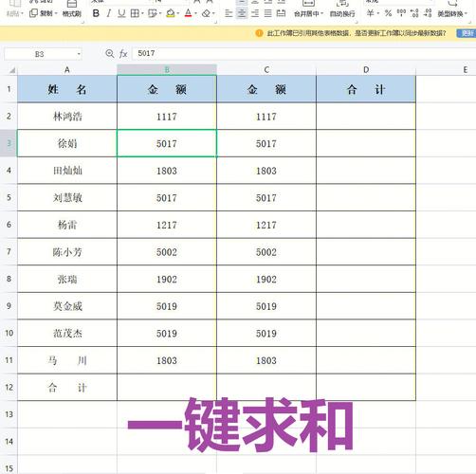Click the magnifier zoom icon beside fx

109,53
